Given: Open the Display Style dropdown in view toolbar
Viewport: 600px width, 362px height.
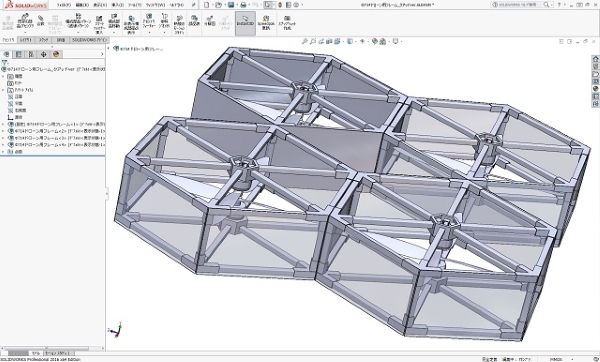Looking at the screenshot, I should click(350, 41).
